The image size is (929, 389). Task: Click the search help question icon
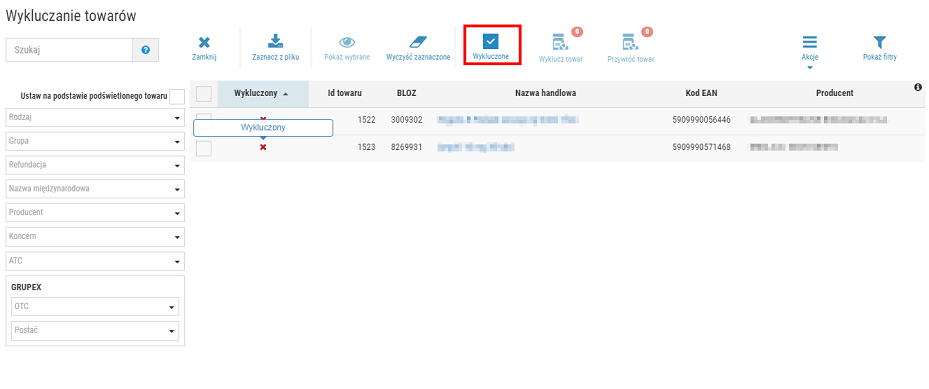coord(146,51)
